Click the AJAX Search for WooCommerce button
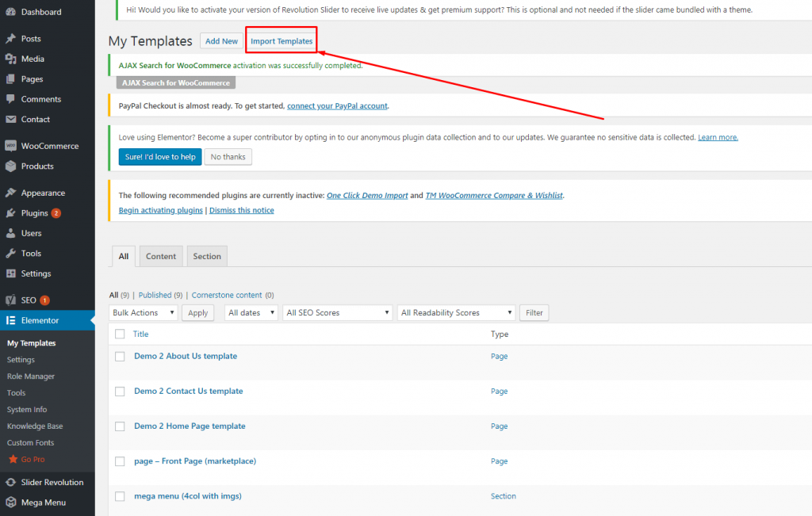Screen dimensions: 812x516 pyautogui.click(x=176, y=82)
